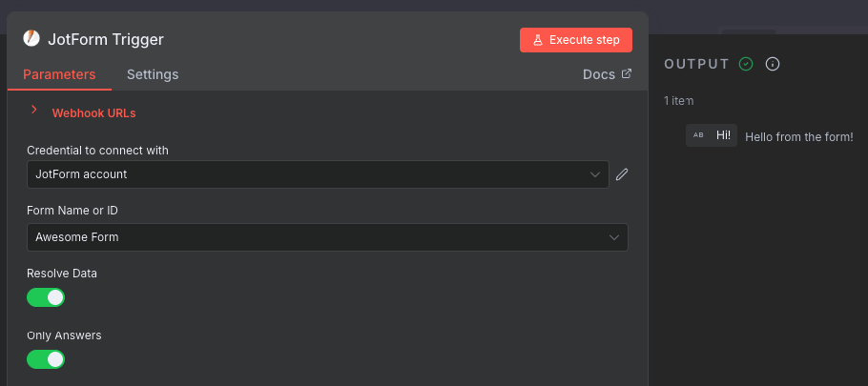Open the JotForm account credential dropdown

pyautogui.click(x=318, y=174)
